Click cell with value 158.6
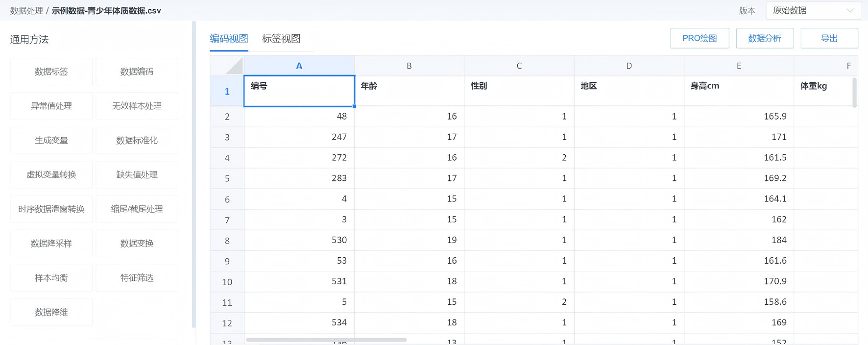This screenshot has width=868, height=345. point(739,302)
